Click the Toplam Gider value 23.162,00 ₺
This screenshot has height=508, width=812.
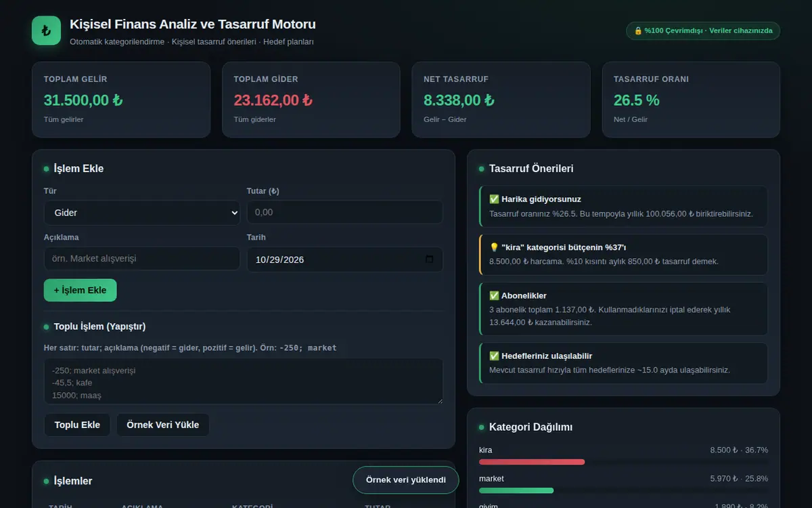tap(273, 100)
